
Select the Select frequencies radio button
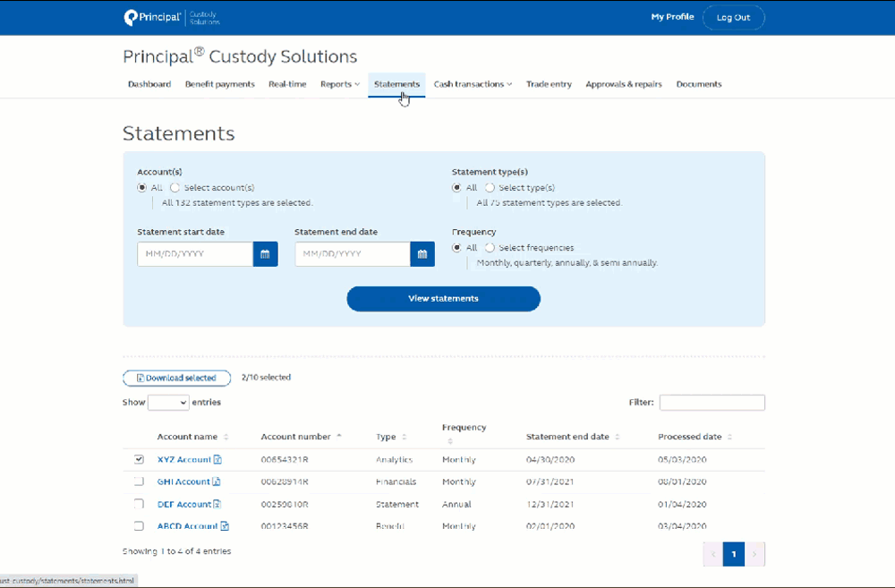point(490,247)
